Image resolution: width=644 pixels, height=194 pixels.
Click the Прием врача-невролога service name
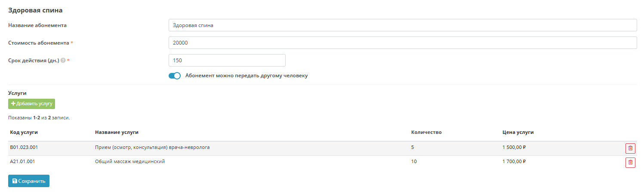click(152, 148)
